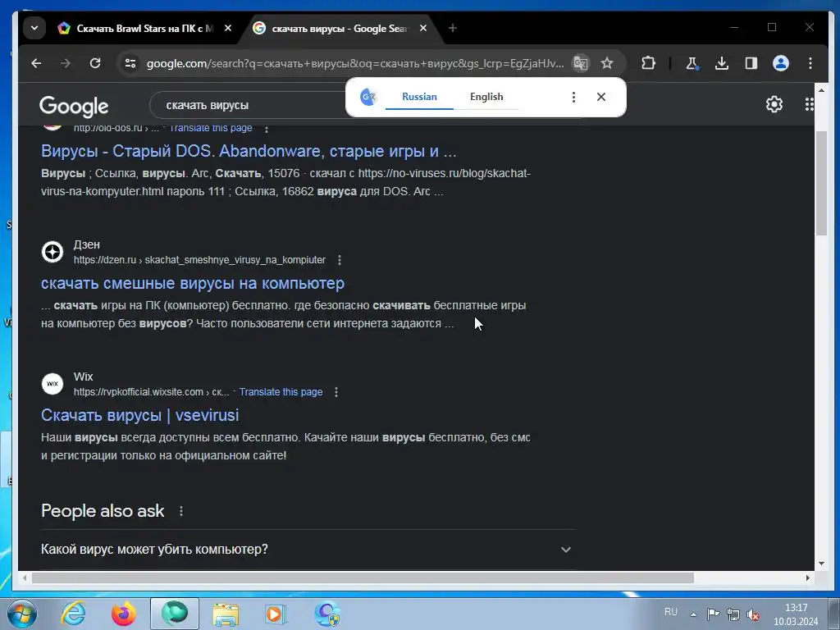Click the network tray icon
Viewport: 840px width, 630px height.
click(733, 614)
